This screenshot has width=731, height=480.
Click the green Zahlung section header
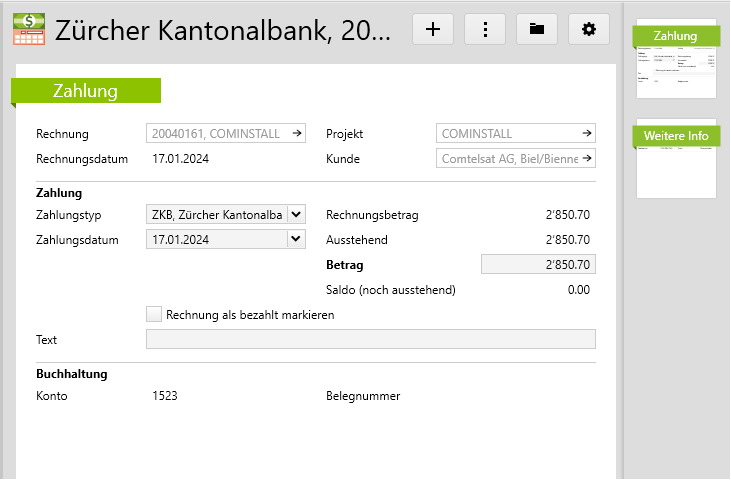click(x=86, y=91)
